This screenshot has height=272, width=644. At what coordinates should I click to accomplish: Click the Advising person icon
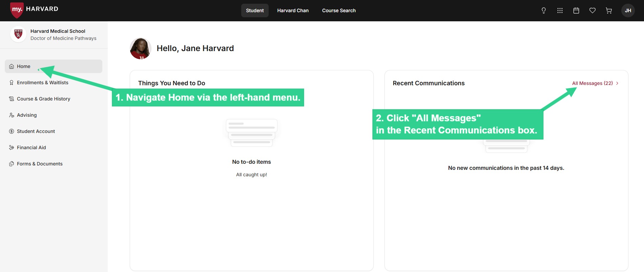12,115
